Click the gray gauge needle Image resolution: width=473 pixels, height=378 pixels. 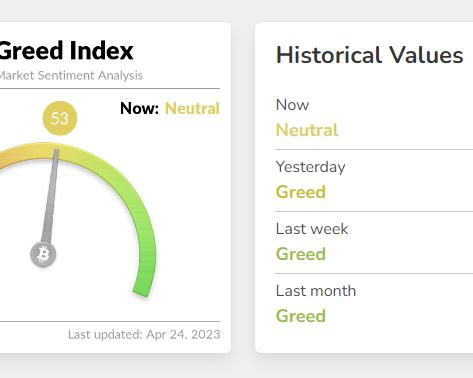[51, 196]
